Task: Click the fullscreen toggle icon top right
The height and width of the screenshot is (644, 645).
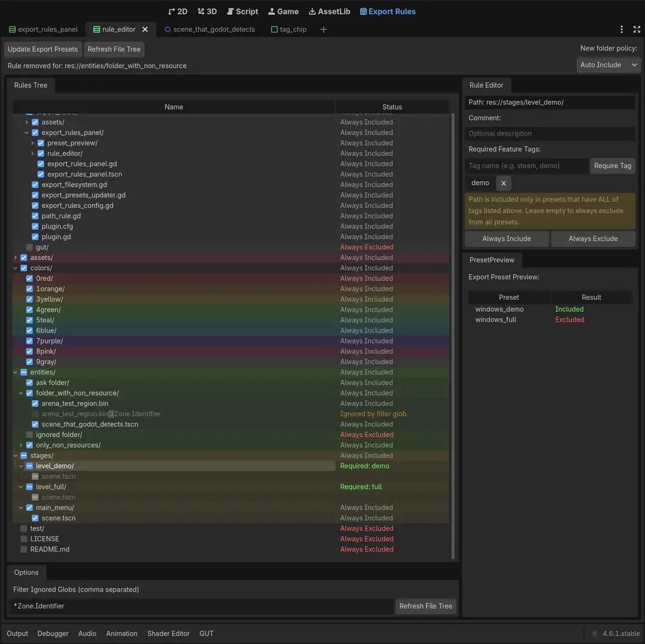Action: pyautogui.click(x=635, y=29)
